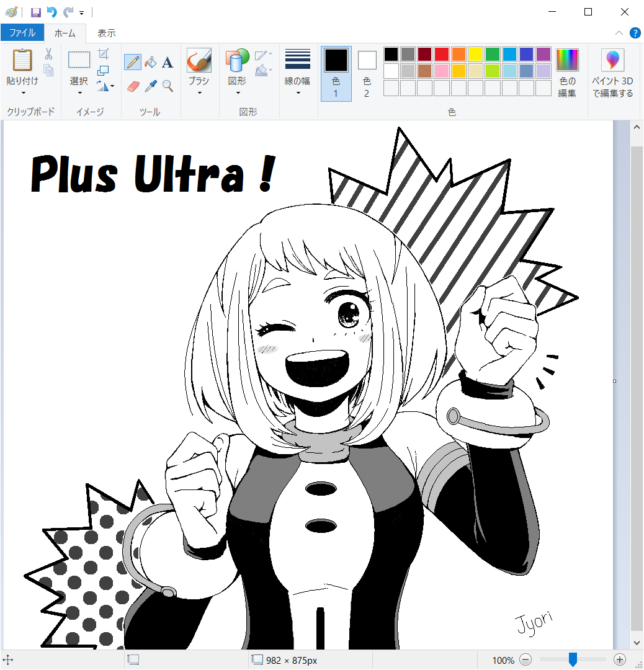
Task: Click the zoom out minus button
Action: click(x=525, y=659)
